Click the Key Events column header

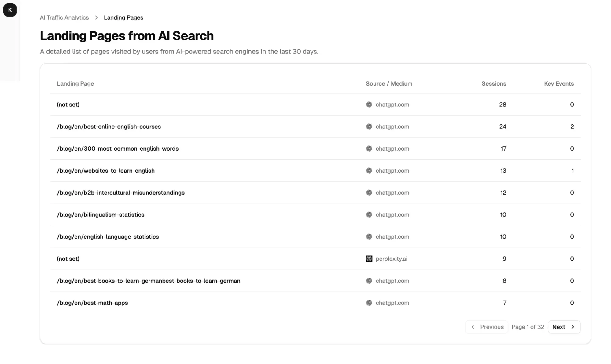click(x=559, y=83)
